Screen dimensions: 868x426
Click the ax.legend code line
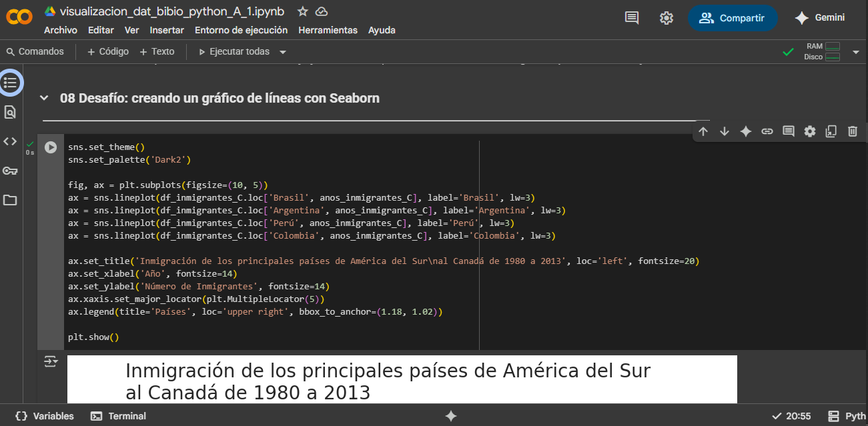[x=255, y=311]
